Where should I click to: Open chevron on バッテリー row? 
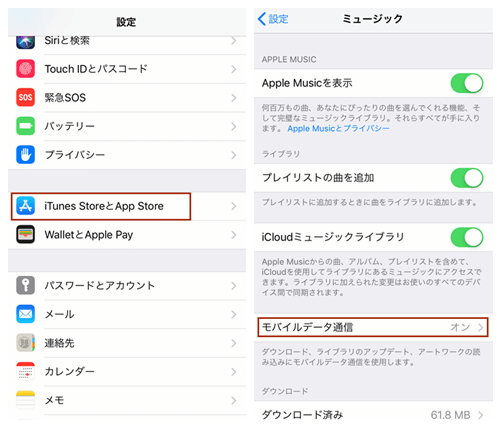[x=234, y=126]
